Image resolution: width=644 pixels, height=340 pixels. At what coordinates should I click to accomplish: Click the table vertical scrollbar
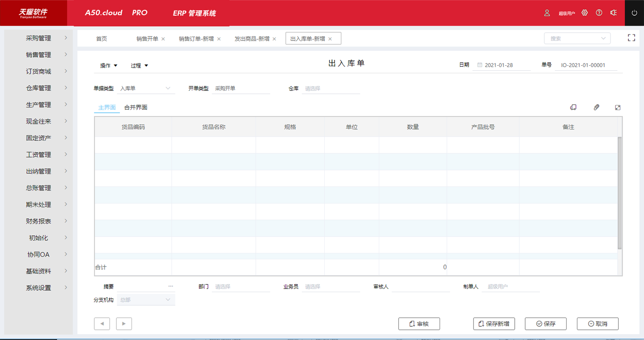point(619,193)
